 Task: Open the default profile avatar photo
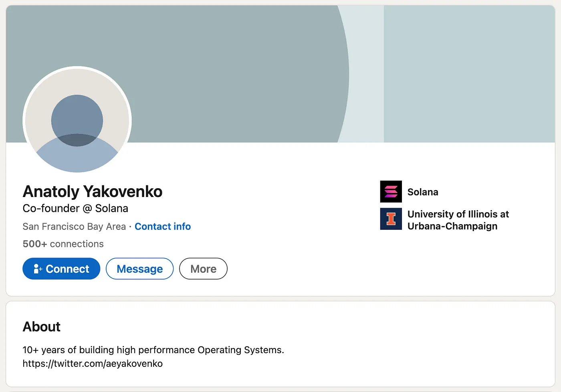pyautogui.click(x=77, y=121)
